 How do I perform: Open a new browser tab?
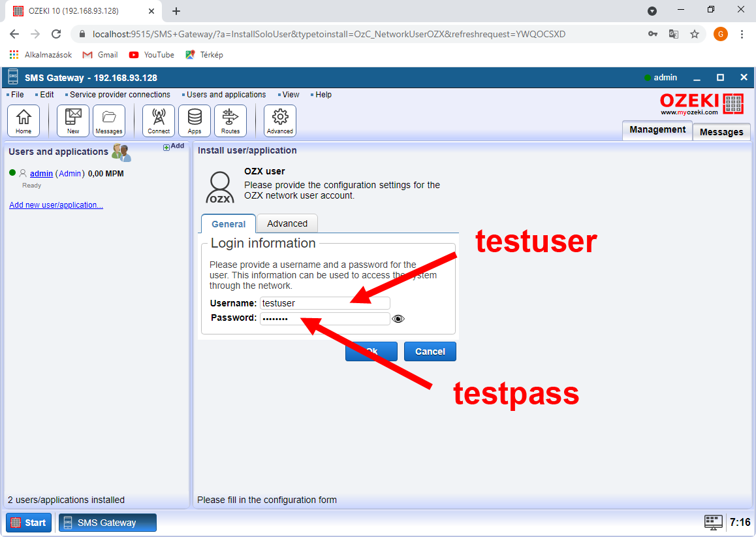coord(176,10)
